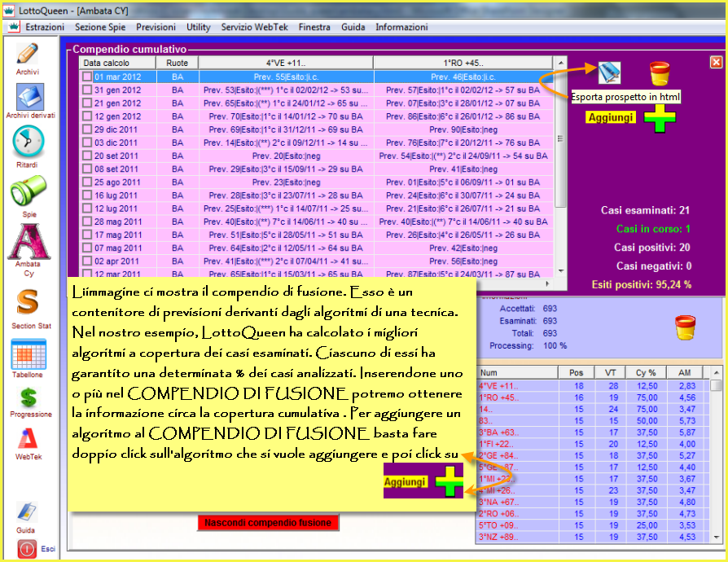The image size is (728, 562).
Task: Open the Guida menu
Action: coord(353,27)
